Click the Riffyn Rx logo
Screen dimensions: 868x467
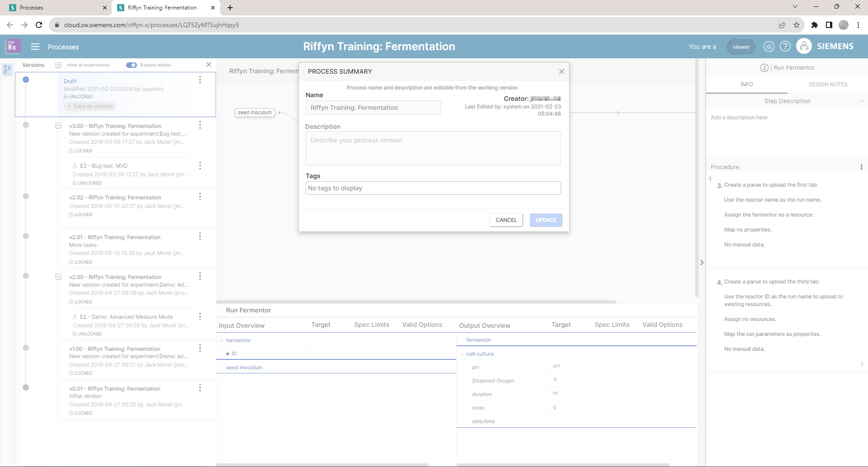[x=13, y=46]
